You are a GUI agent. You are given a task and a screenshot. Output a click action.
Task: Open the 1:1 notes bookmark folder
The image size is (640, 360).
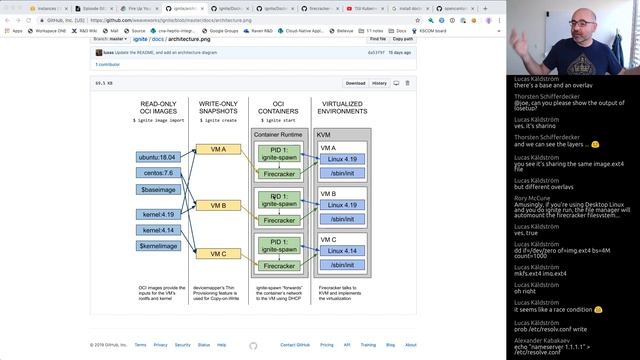[371, 31]
